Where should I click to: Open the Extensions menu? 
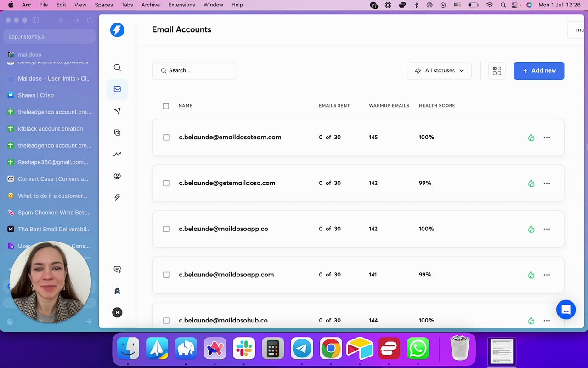pyautogui.click(x=181, y=5)
